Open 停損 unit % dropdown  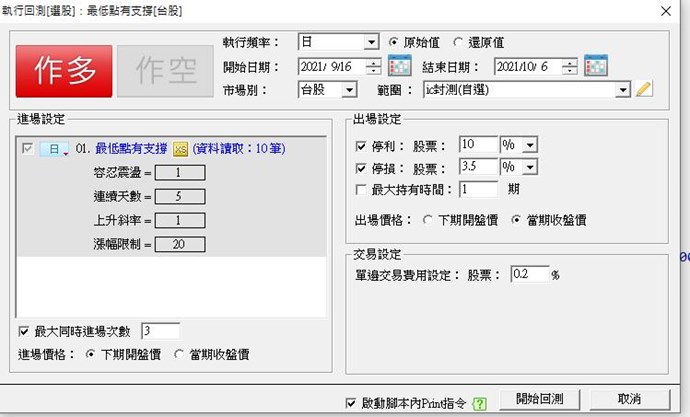[530, 167]
